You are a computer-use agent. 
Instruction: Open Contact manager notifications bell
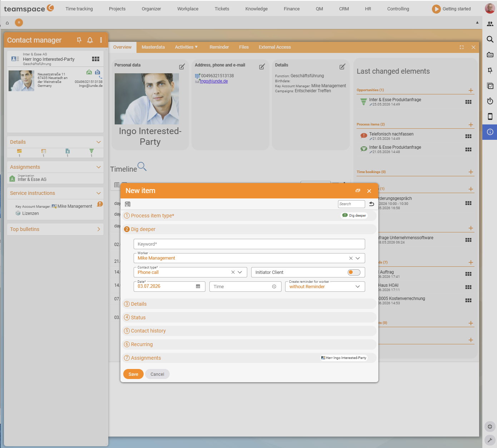point(90,40)
